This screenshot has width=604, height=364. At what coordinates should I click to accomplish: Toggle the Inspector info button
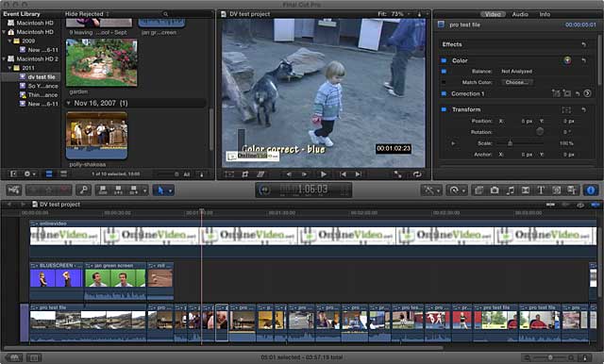point(591,190)
